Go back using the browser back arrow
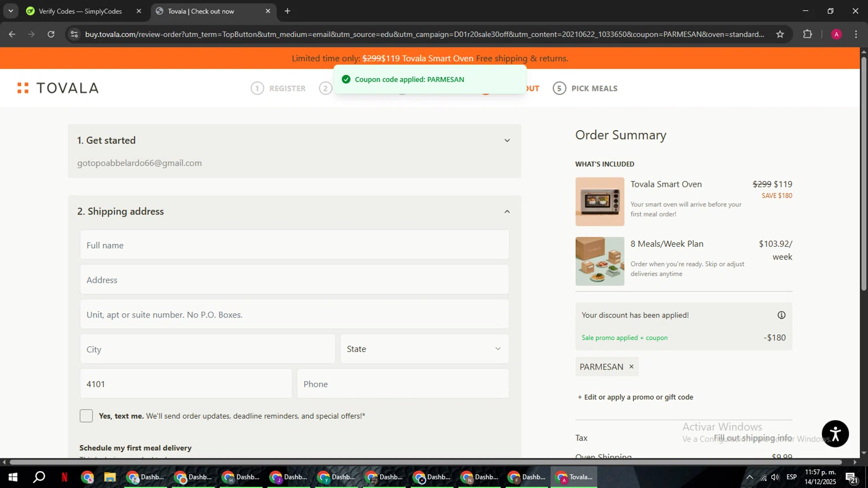 tap(12, 34)
